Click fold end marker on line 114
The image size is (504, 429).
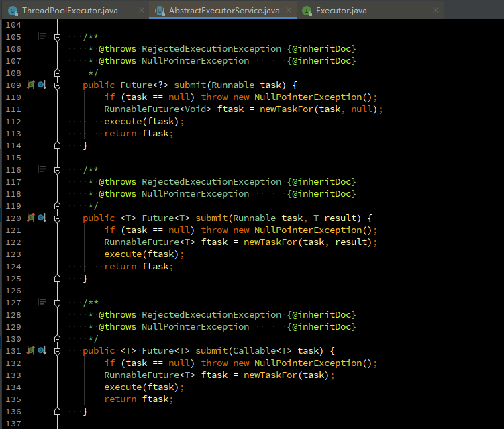[x=57, y=146]
